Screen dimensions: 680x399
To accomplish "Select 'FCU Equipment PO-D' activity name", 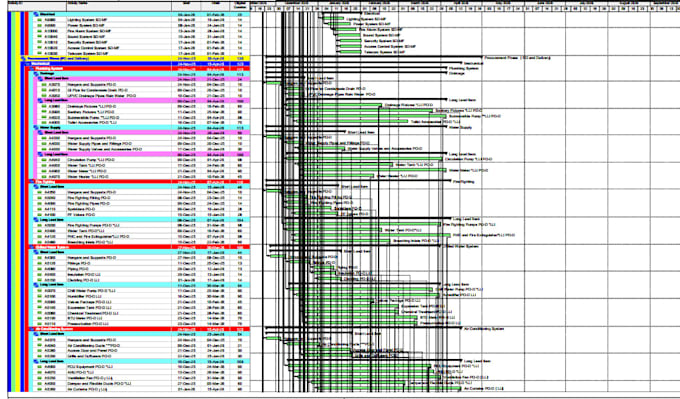I will point(91,367).
